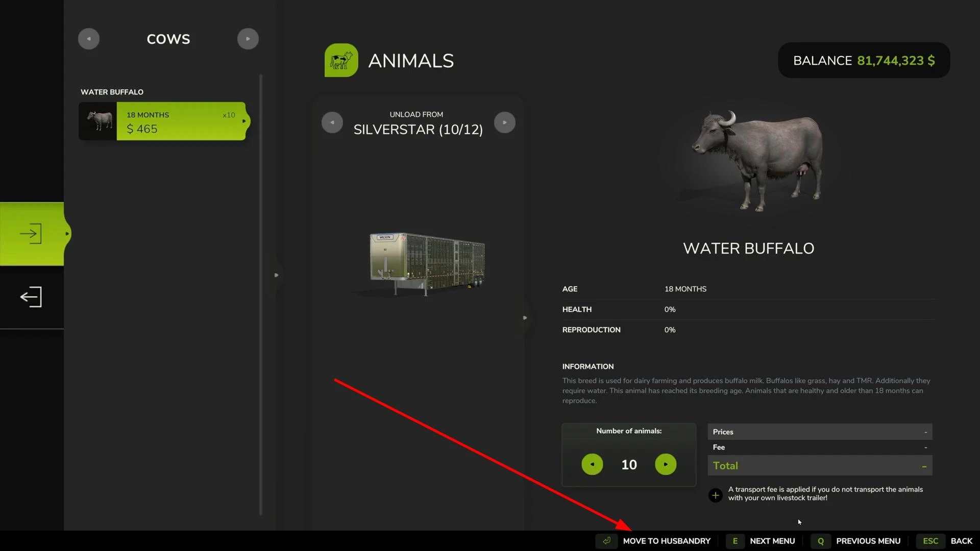Click the x10 quantity on buffalo entry
Viewport: 980px width, 551px height.
point(229,115)
